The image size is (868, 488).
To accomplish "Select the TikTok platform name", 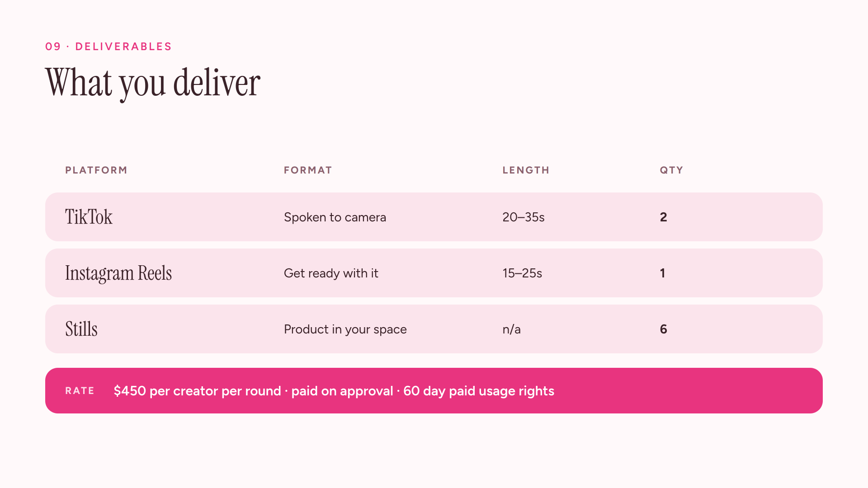I will click(x=89, y=217).
